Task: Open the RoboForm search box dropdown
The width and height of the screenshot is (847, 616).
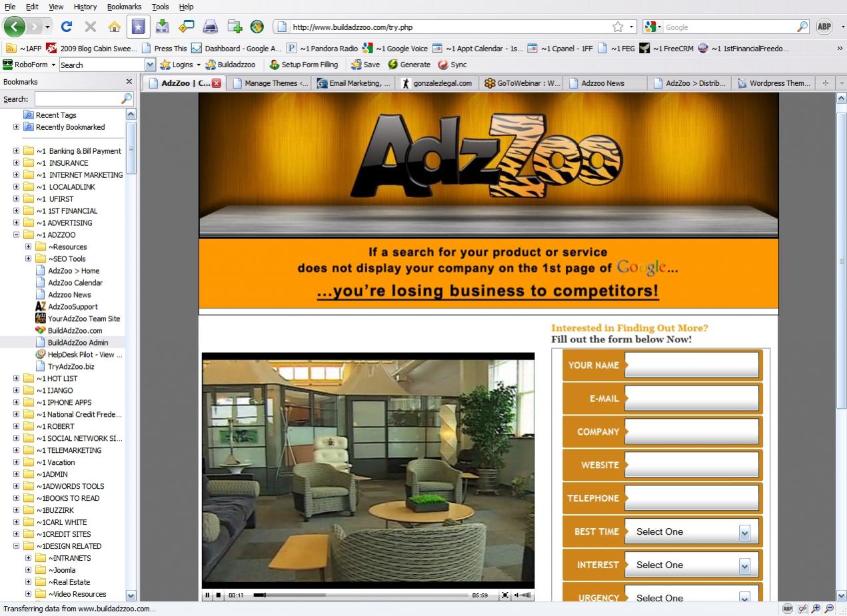Action: [x=150, y=65]
